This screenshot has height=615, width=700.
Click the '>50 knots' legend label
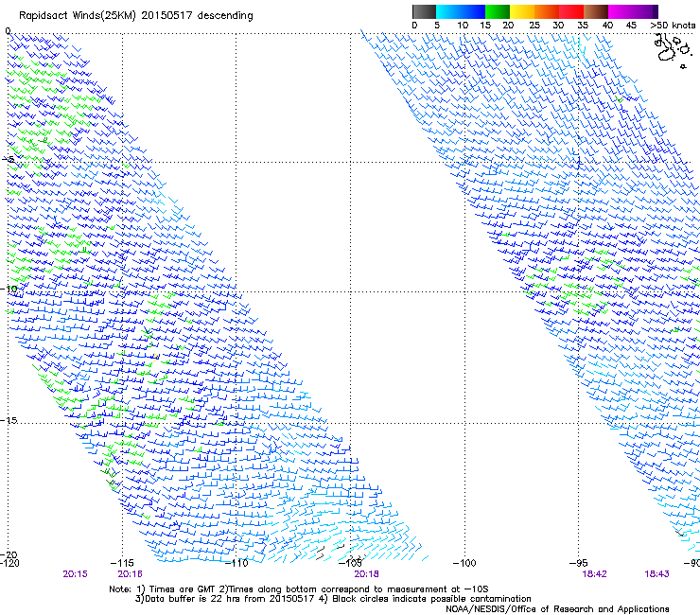click(x=673, y=26)
